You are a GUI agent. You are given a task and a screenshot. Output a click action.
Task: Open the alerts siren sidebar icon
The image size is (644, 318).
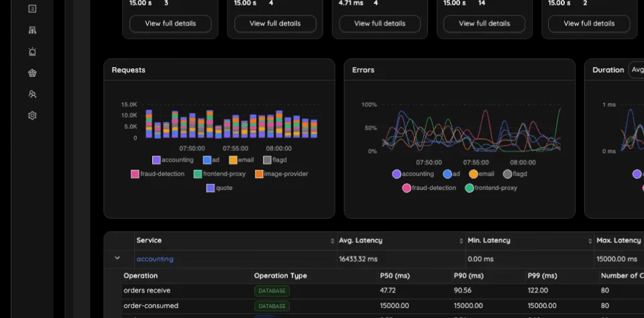pos(32,52)
